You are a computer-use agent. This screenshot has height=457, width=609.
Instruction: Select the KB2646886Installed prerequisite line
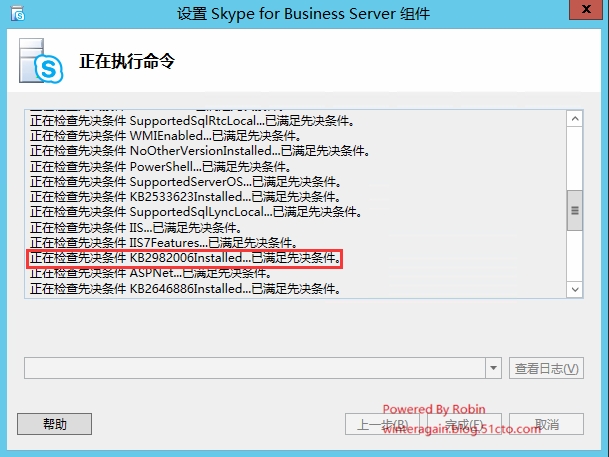[186, 289]
